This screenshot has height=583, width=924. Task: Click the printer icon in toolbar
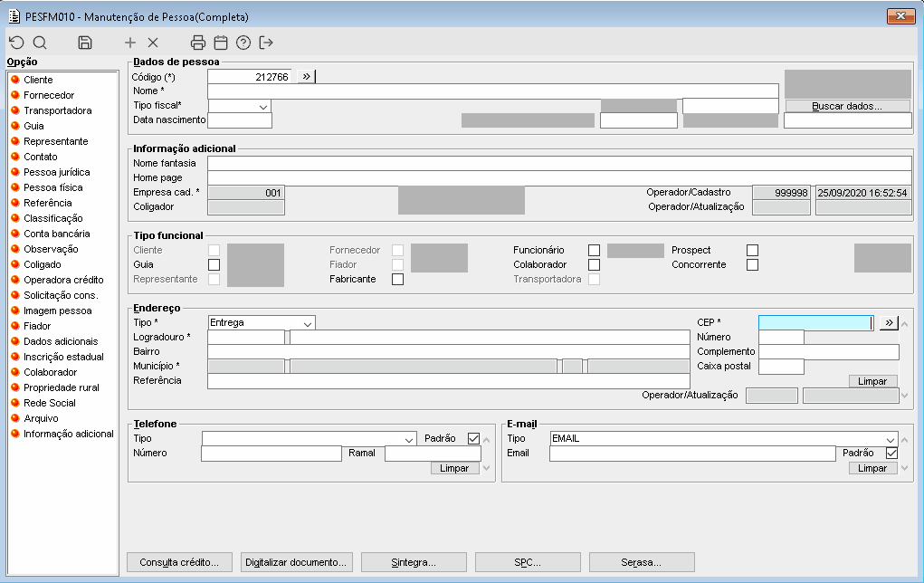coord(198,43)
